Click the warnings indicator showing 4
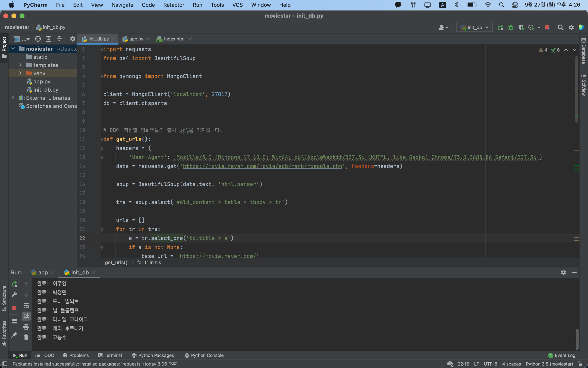This screenshot has height=368, width=588. tap(543, 50)
